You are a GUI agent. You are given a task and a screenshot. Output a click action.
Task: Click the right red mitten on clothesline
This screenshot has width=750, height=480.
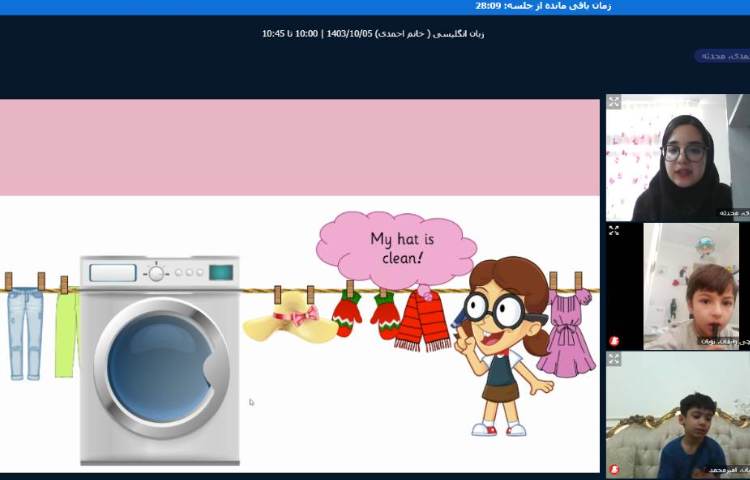[x=386, y=316]
